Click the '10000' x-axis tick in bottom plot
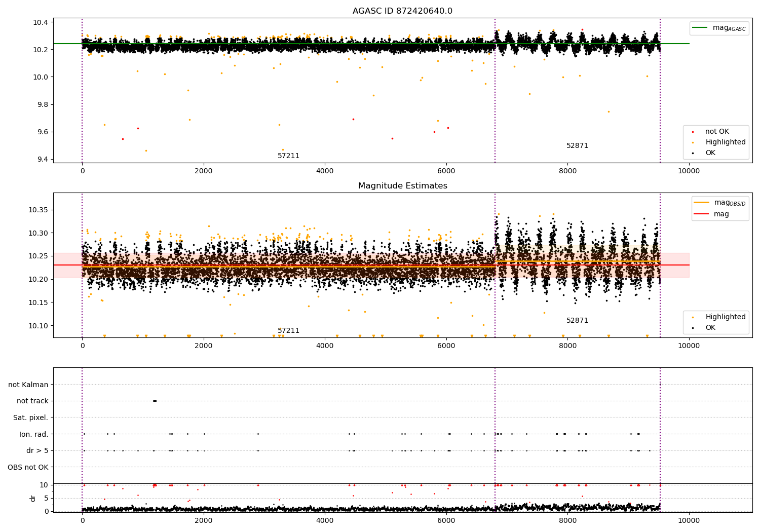The height and width of the screenshot is (532, 760). (689, 521)
